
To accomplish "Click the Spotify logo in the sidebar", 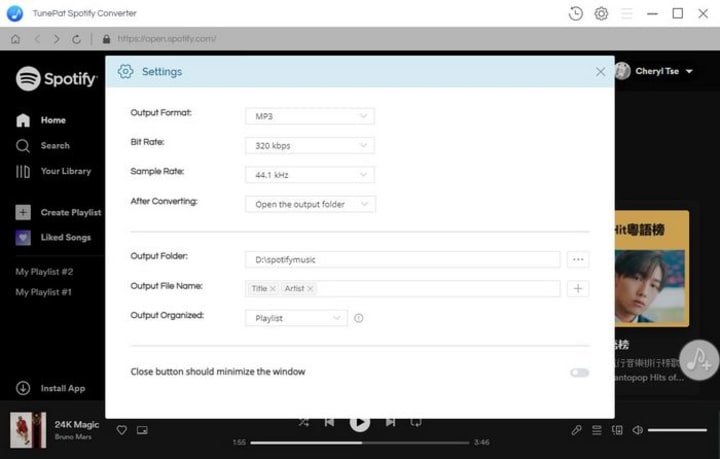I will click(56, 78).
